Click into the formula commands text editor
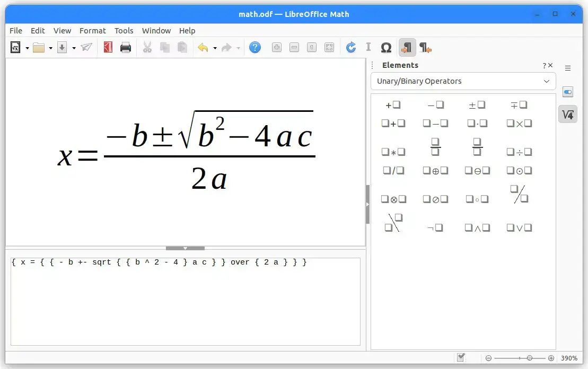Viewport: 588px width, 369px height. (x=185, y=302)
